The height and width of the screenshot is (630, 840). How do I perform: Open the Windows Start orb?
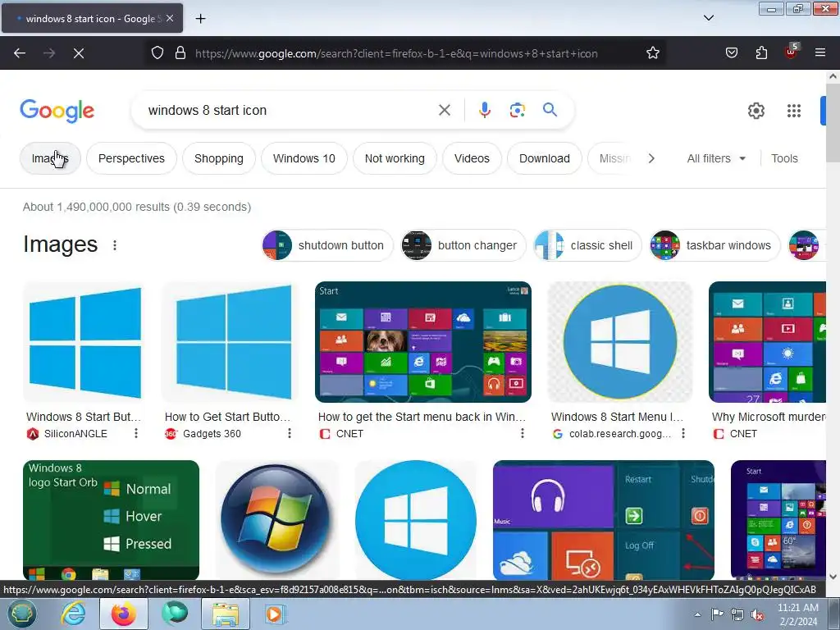click(x=21, y=614)
